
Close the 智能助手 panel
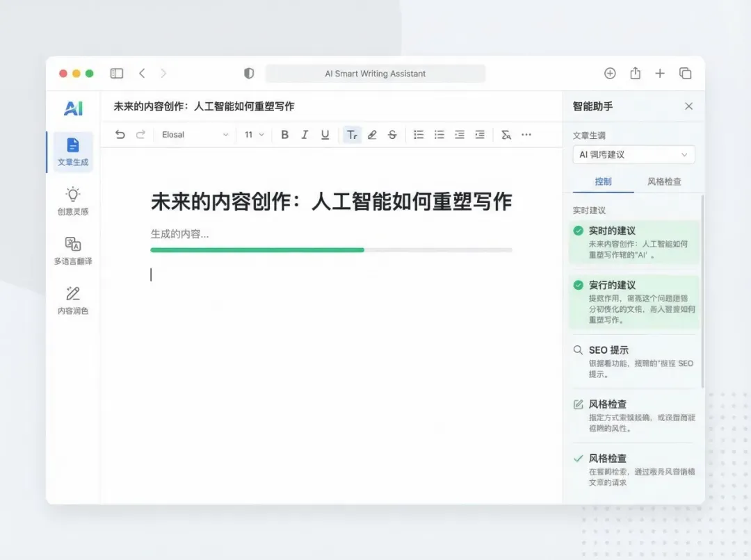point(688,106)
